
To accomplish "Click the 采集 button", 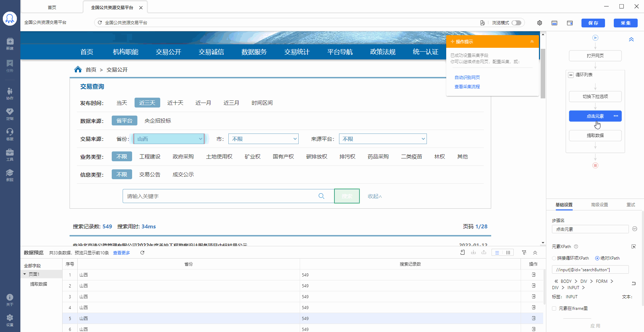I will tap(626, 23).
